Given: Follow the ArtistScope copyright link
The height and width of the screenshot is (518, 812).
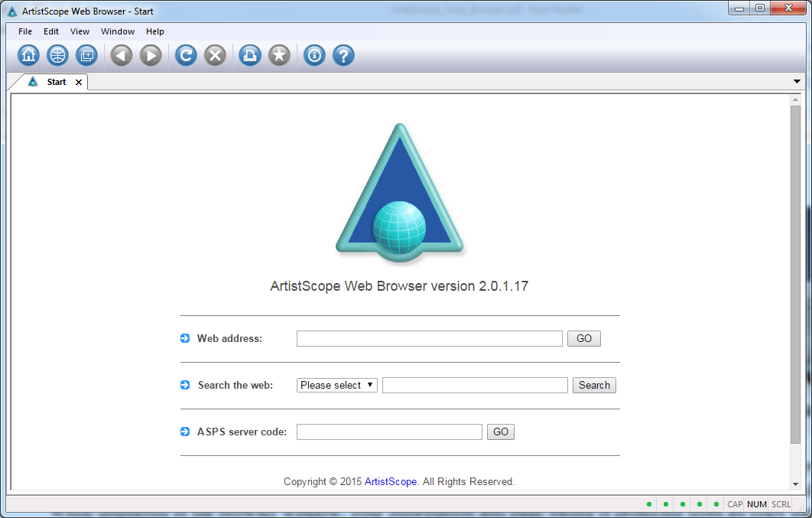Looking at the screenshot, I should tap(390, 481).
